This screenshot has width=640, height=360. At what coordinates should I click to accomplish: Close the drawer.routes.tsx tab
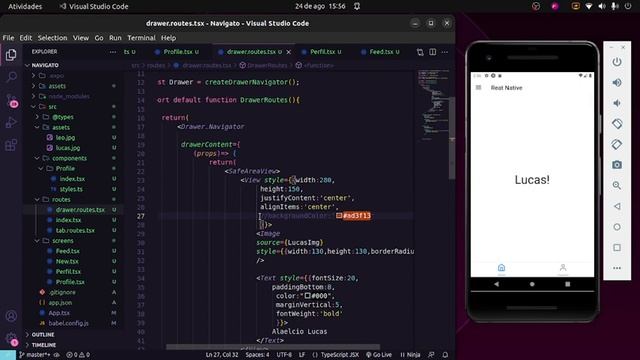point(289,52)
